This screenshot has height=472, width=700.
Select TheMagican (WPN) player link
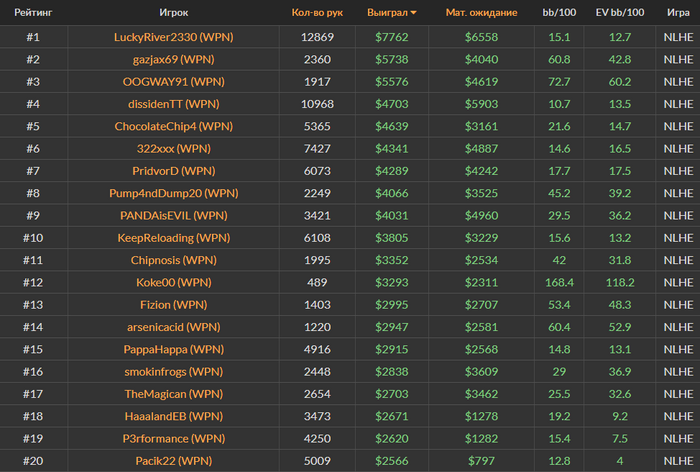[x=174, y=394]
